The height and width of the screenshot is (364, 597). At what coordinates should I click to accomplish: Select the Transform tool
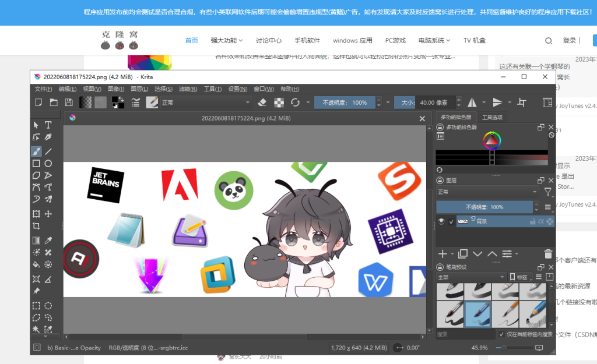[x=36, y=214]
